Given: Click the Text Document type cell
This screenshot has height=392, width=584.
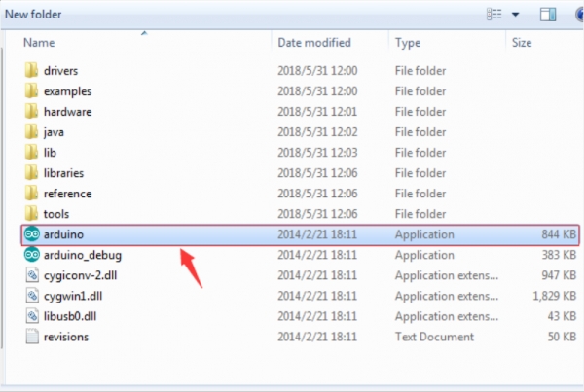Looking at the screenshot, I should coord(434,337).
